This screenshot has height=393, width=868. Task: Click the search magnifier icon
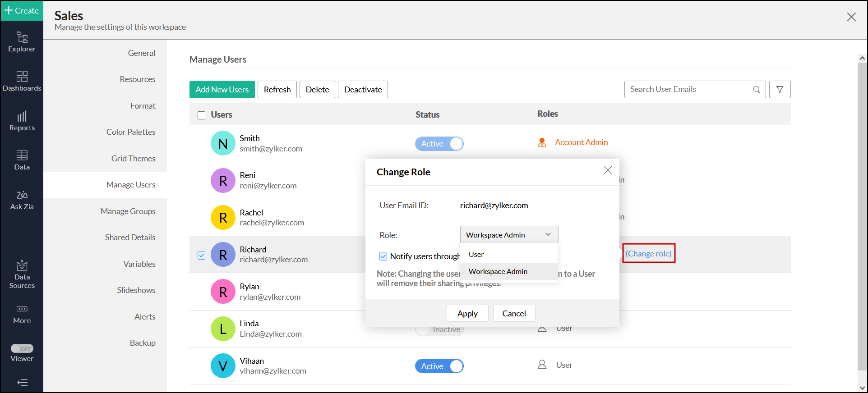pyautogui.click(x=757, y=89)
